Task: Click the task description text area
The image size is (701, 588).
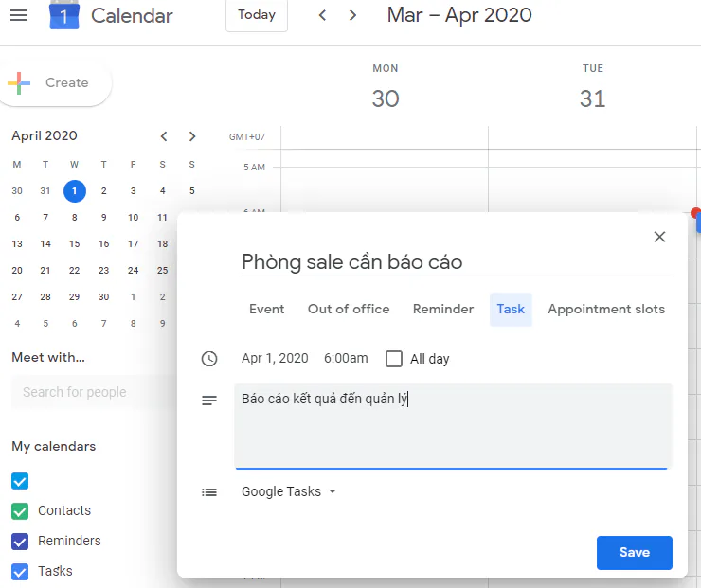Action: pyautogui.click(x=453, y=426)
